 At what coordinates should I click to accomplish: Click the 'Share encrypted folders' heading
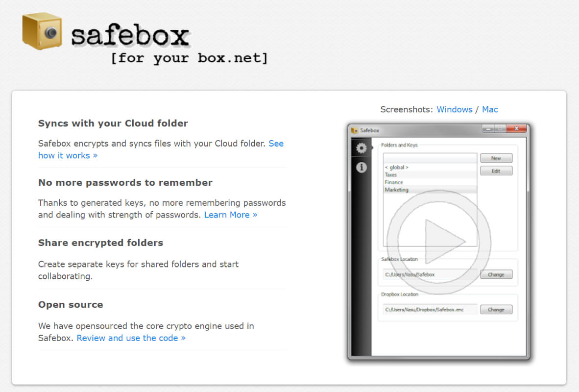100,243
